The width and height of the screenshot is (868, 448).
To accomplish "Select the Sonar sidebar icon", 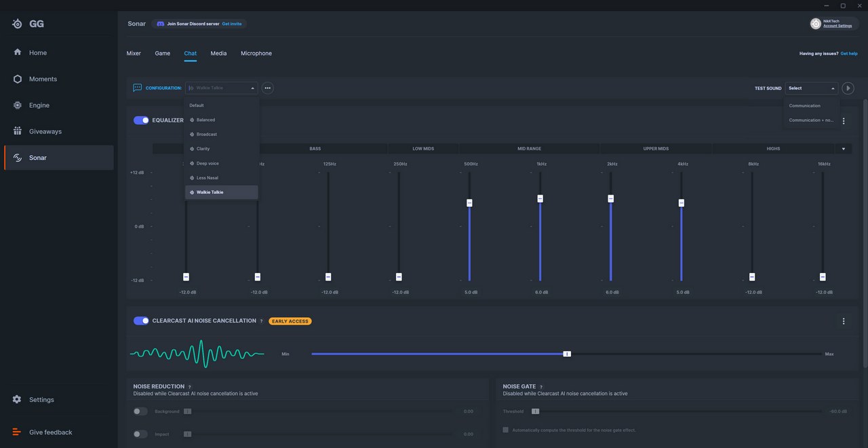I will [x=18, y=158].
